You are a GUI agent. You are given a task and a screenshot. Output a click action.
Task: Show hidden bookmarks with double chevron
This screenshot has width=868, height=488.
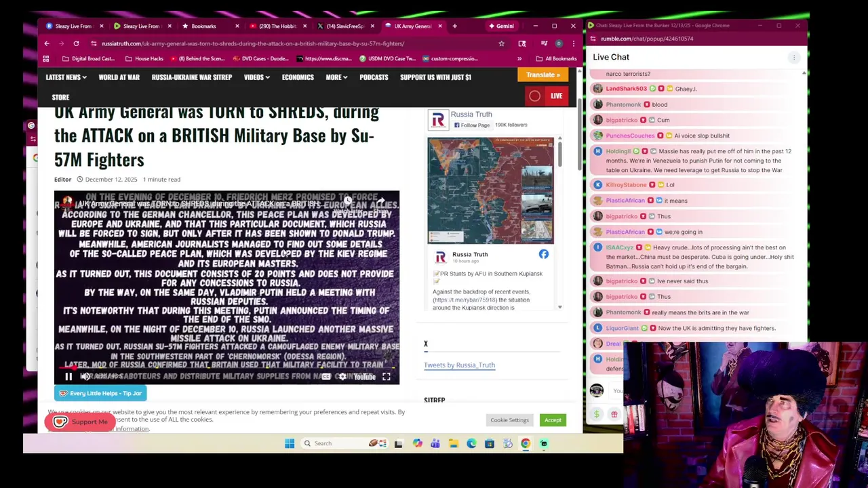[x=519, y=59]
